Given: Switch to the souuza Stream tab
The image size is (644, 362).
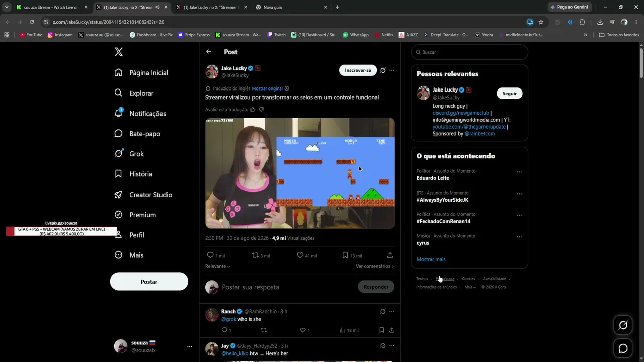Looking at the screenshot, I should pos(51,7).
